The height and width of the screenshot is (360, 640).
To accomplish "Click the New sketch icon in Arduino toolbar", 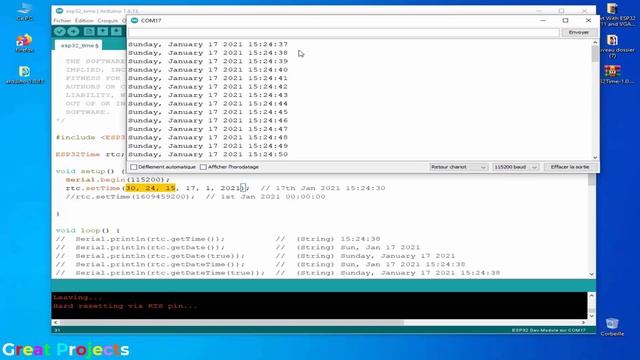I will tap(89, 31).
